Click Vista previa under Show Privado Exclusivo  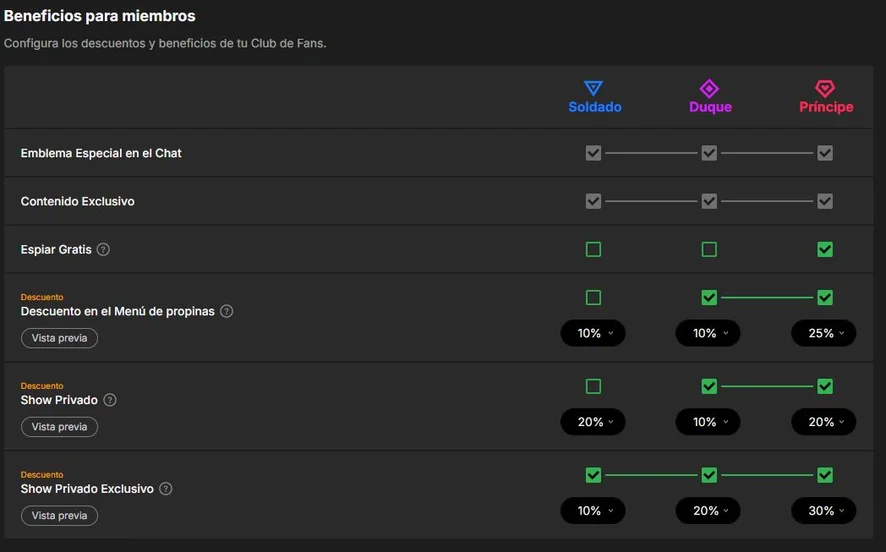59,515
